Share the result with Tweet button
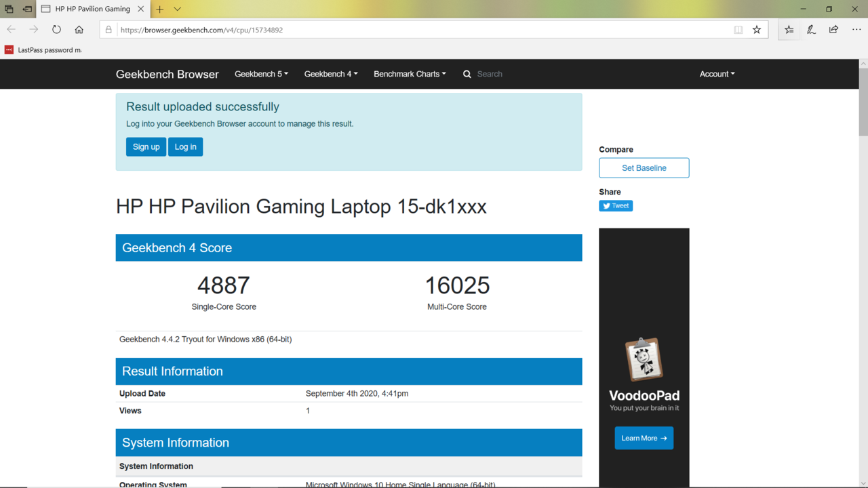 pos(616,205)
